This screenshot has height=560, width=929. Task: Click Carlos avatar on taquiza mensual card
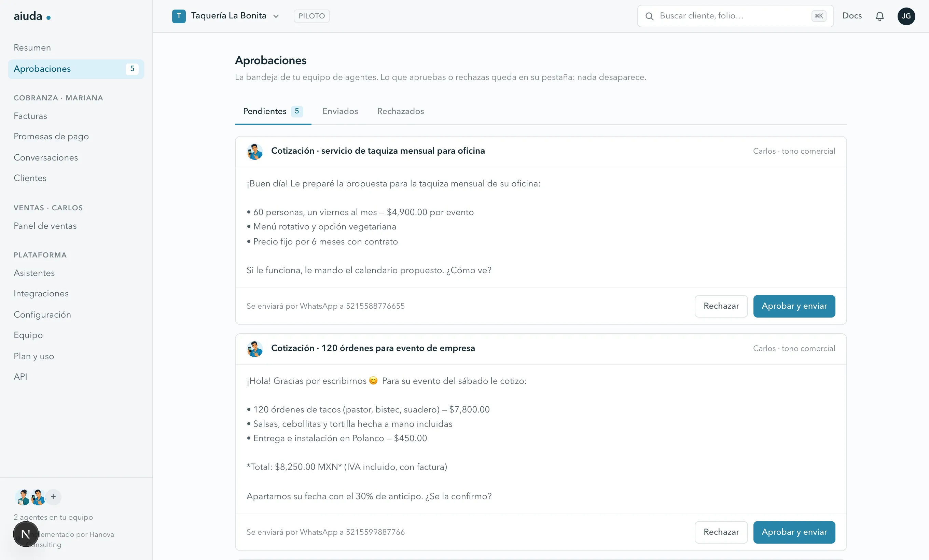tap(255, 152)
